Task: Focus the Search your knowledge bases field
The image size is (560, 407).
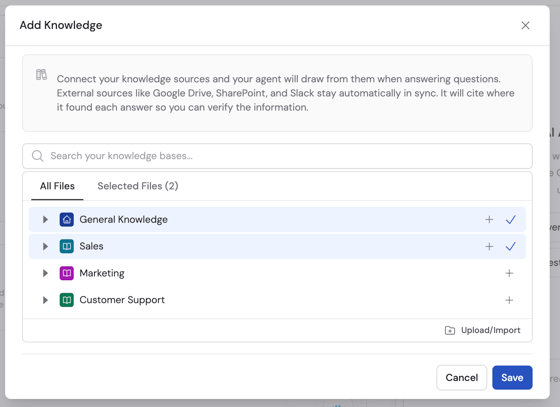Action: pos(277,156)
